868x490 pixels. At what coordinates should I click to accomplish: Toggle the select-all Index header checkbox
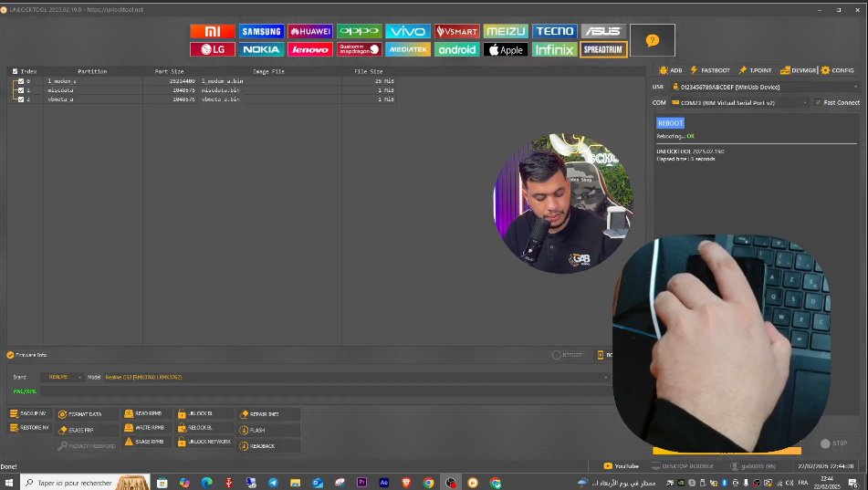[15, 71]
